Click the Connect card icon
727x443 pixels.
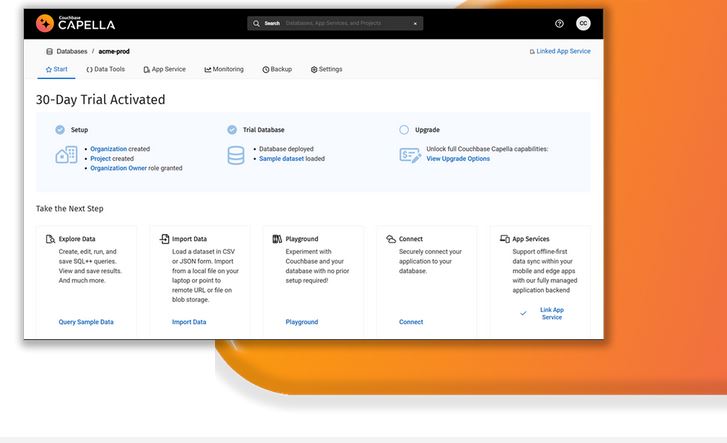(391, 239)
